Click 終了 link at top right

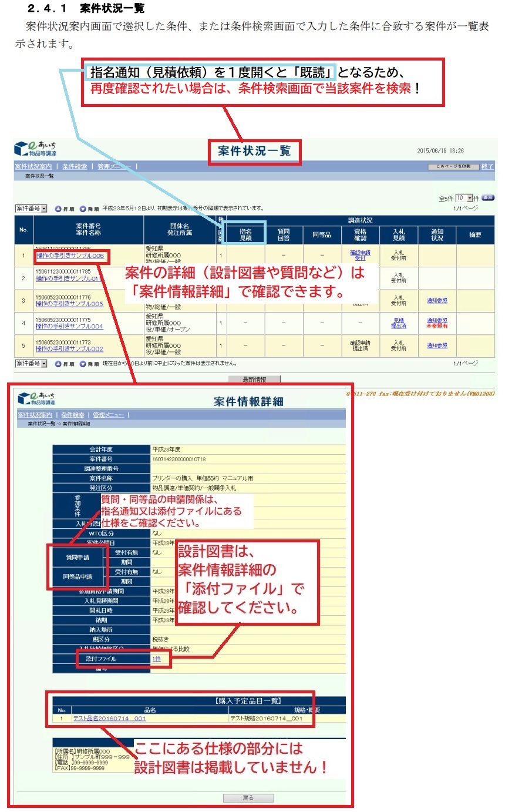(487, 167)
